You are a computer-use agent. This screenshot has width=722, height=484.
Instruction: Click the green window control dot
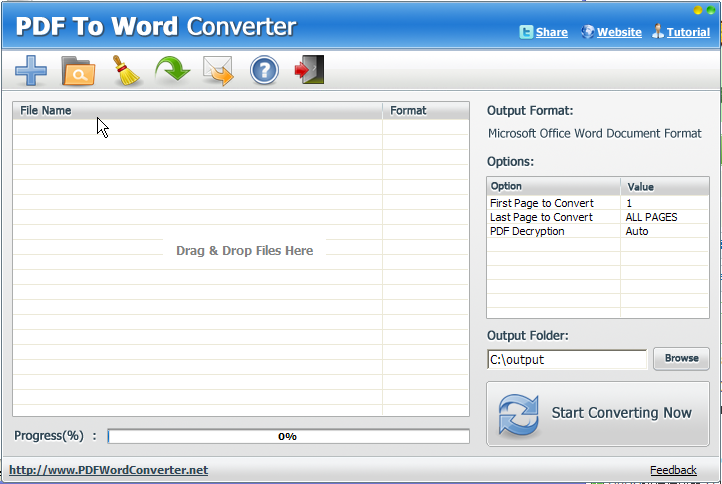pos(710,10)
